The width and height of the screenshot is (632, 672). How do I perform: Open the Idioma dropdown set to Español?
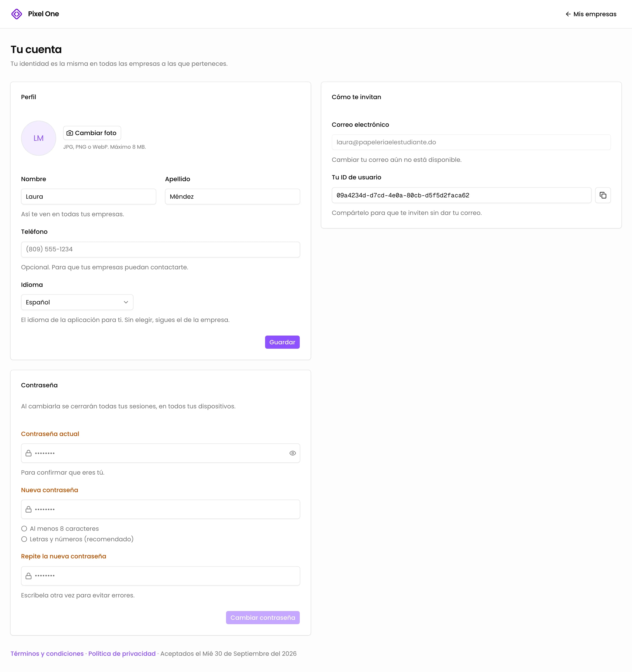click(77, 302)
